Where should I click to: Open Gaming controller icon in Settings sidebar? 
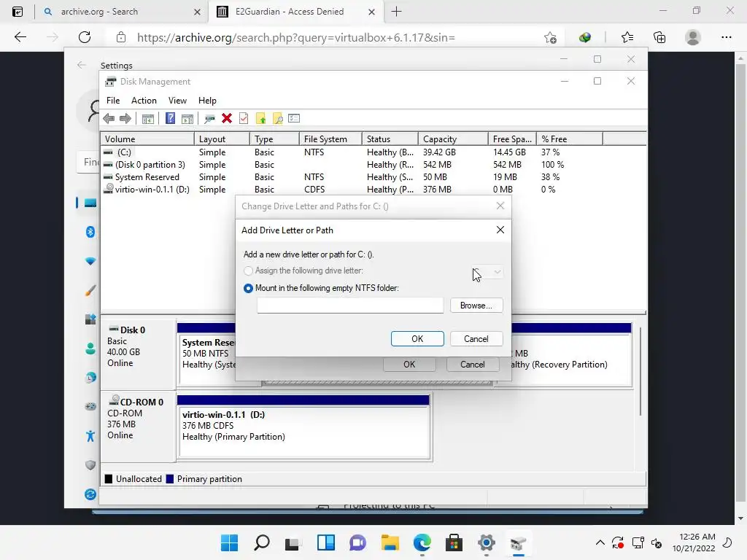click(90, 407)
